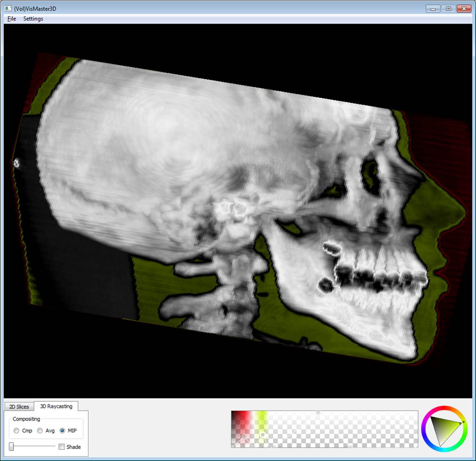The image size is (476, 461).
Task: Pick a hue on the color wheel ring
Action: [x=464, y=422]
